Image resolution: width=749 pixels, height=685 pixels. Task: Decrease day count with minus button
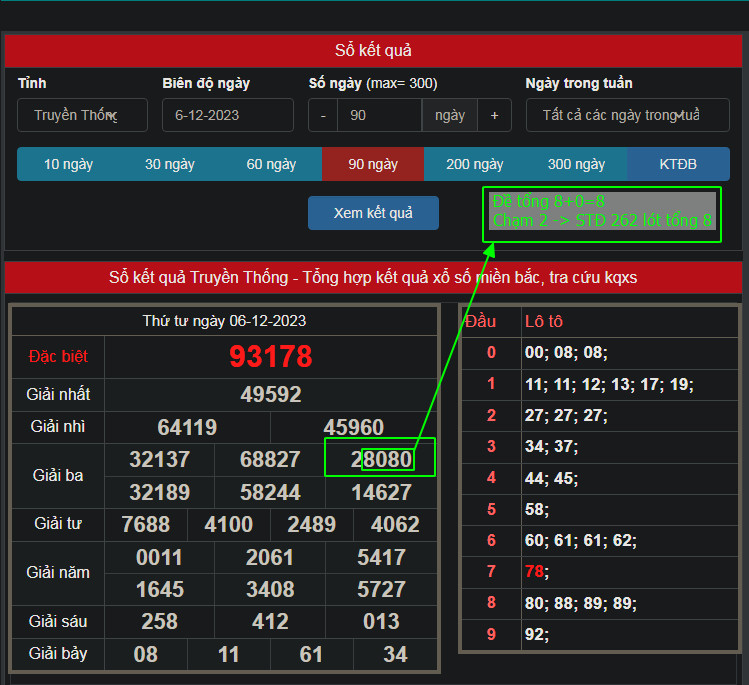pos(323,115)
